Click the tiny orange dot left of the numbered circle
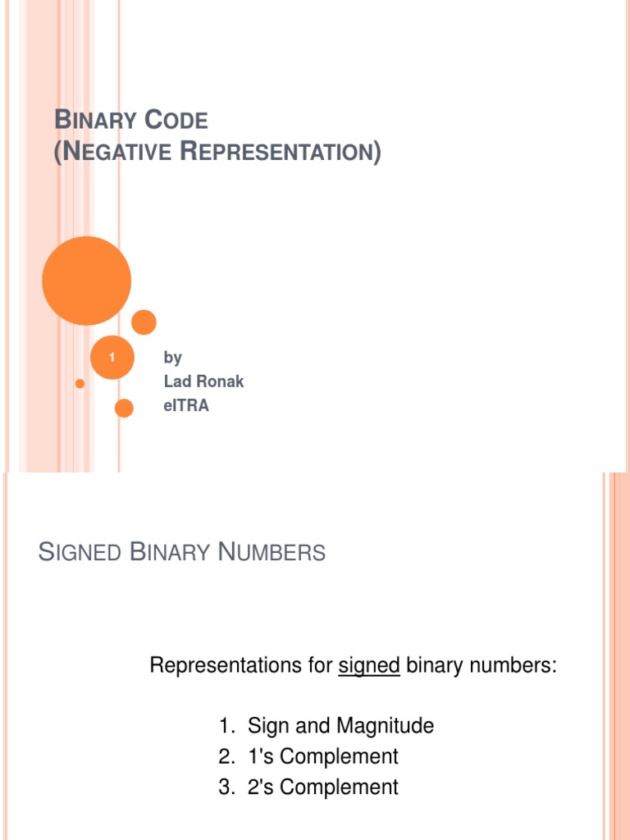The image size is (630, 840). tap(80, 383)
